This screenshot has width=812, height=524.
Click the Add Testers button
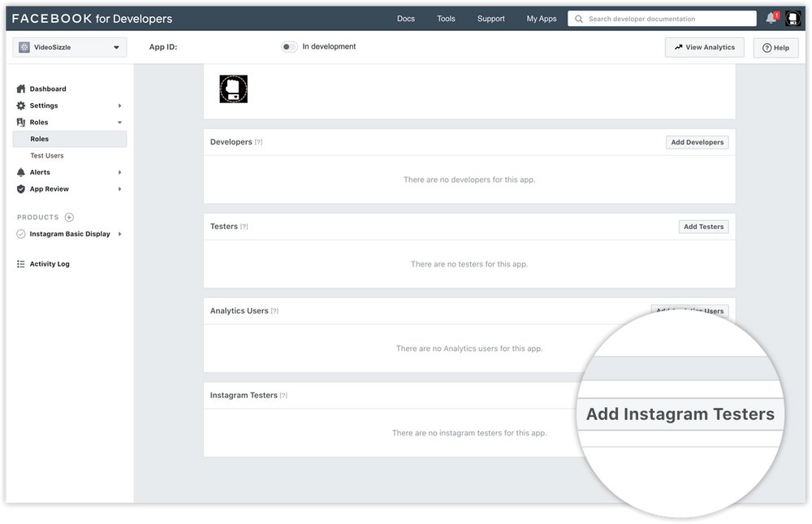tap(703, 227)
